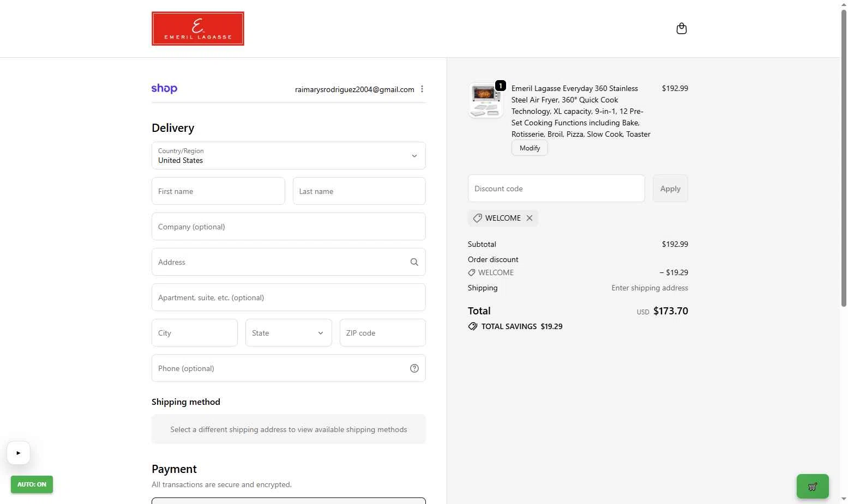Click the Modify button under the product
The height and width of the screenshot is (504, 848).
[530, 148]
